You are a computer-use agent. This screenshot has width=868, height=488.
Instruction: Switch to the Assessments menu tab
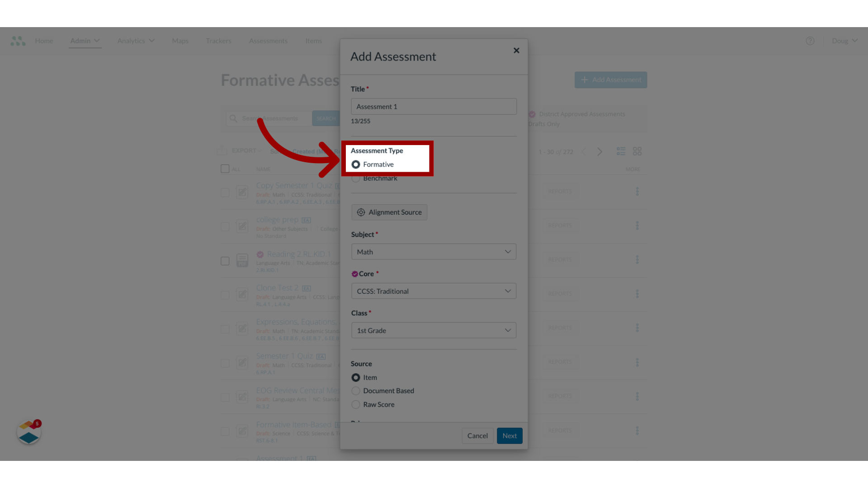point(268,41)
